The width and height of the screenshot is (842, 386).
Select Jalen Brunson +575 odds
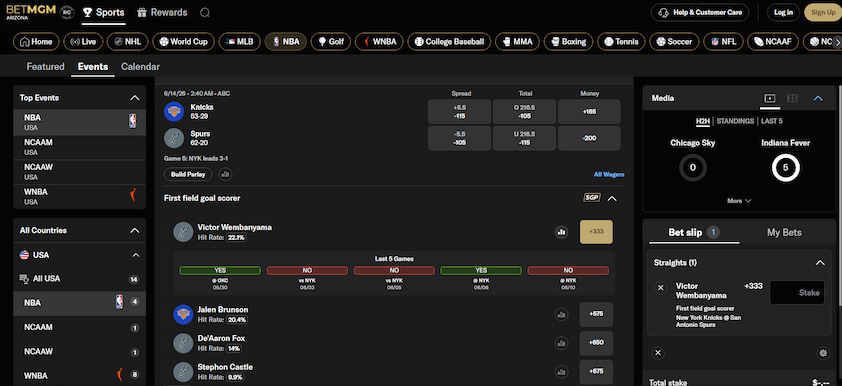596,314
